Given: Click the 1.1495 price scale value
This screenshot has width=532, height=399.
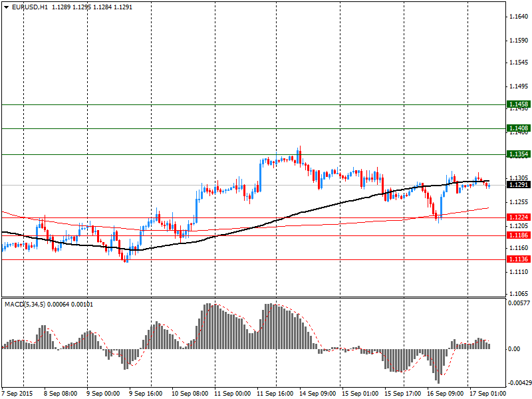Looking at the screenshot, I should 519,86.
